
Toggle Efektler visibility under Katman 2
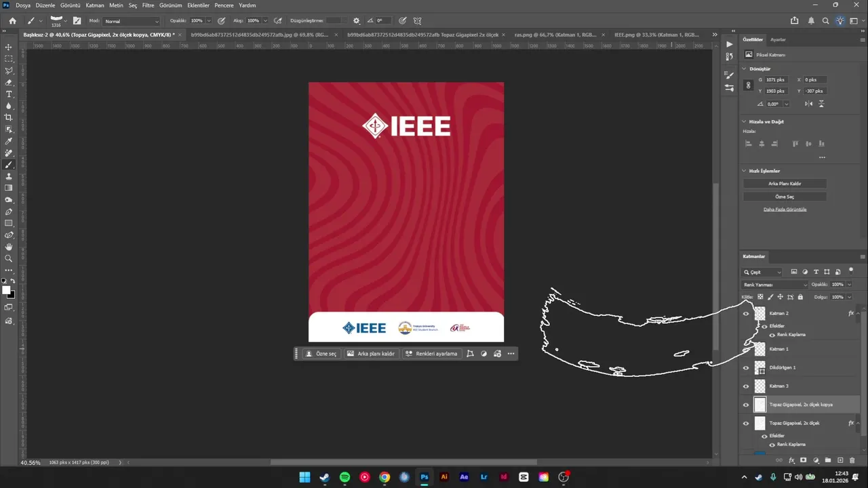pyautogui.click(x=764, y=326)
